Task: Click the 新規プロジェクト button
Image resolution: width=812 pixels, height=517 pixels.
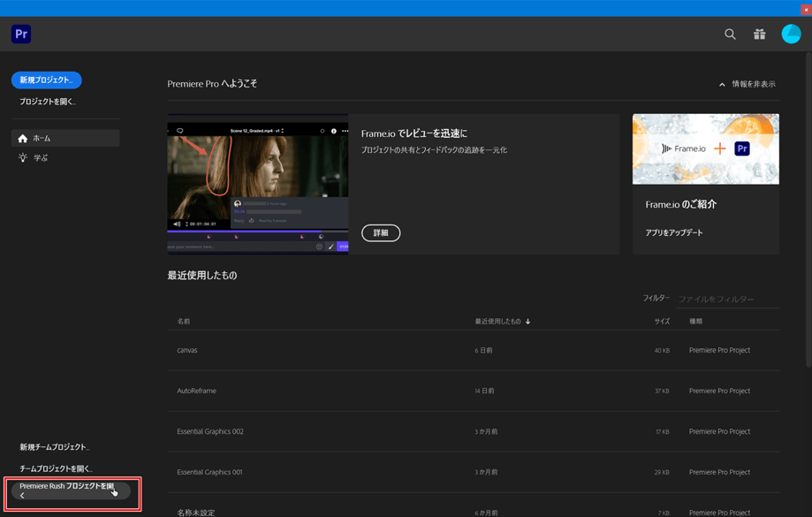Action: pyautogui.click(x=47, y=80)
